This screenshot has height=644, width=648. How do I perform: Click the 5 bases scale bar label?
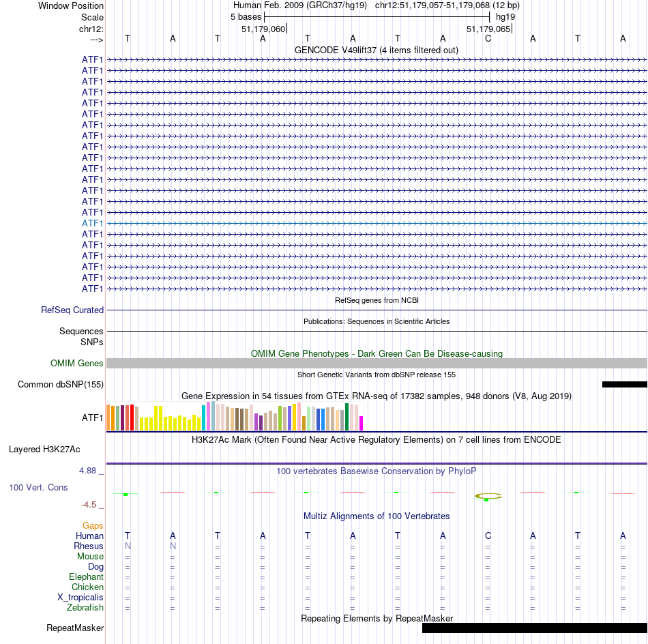click(x=246, y=17)
